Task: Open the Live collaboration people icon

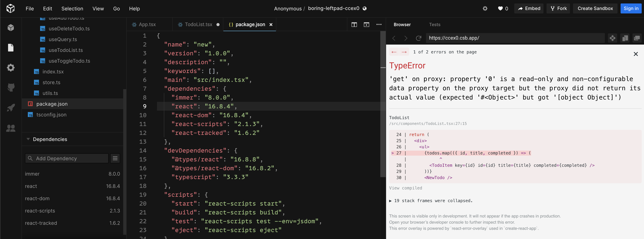Action: pyautogui.click(x=11, y=128)
